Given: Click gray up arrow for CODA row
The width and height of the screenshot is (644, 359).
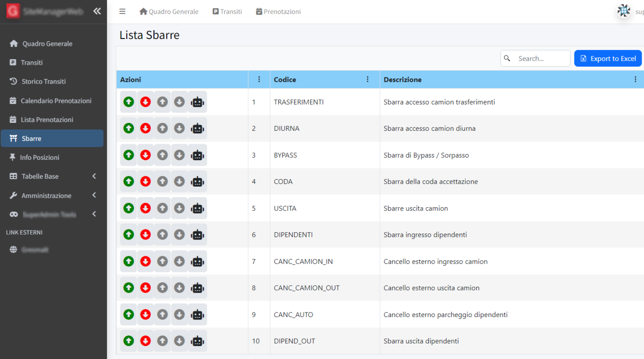Looking at the screenshot, I should pyautogui.click(x=162, y=182).
